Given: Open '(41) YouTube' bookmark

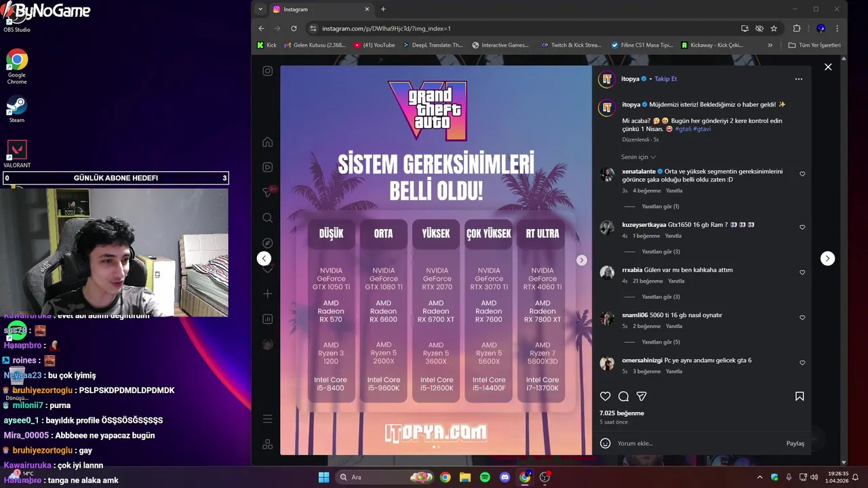Looking at the screenshot, I should (x=374, y=45).
